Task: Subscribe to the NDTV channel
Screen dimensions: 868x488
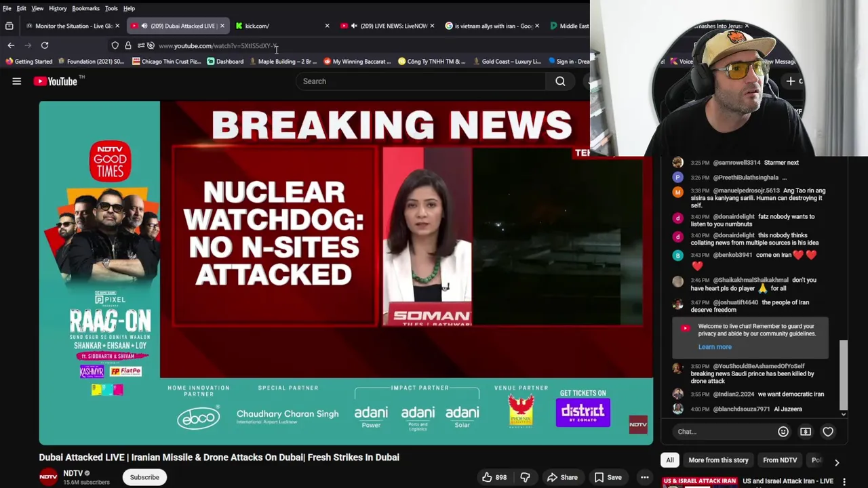Action: pyautogui.click(x=144, y=477)
